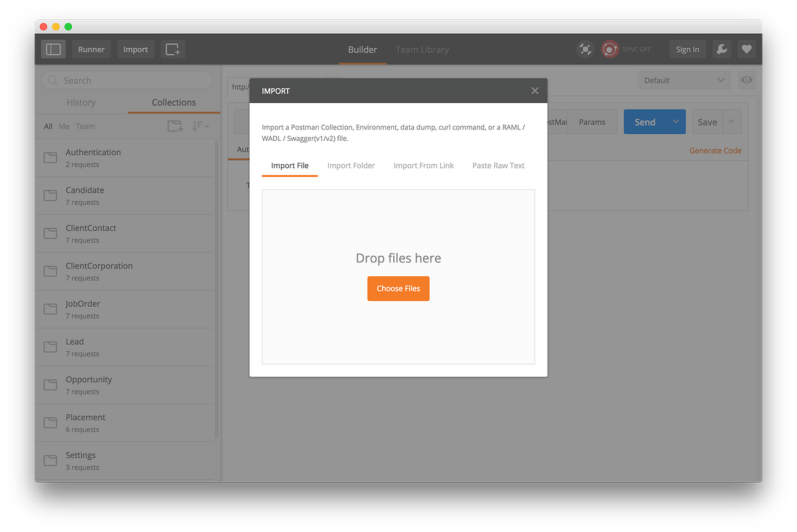Image resolution: width=797 pixels, height=532 pixels.
Task: Click the search magnifier icon
Action: click(x=52, y=80)
